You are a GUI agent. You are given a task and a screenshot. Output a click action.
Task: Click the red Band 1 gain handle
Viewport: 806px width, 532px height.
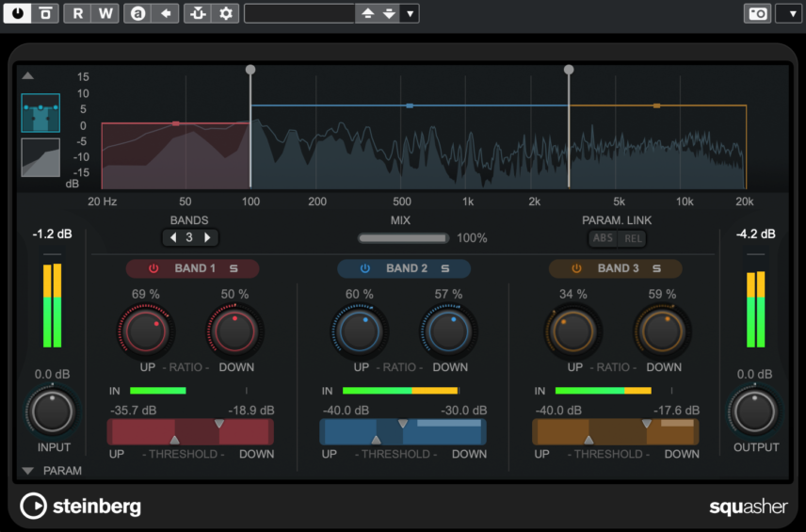pyautogui.click(x=176, y=123)
